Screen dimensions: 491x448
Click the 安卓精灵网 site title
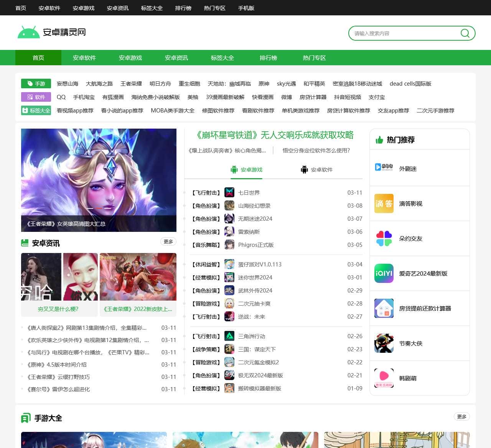[x=64, y=32]
